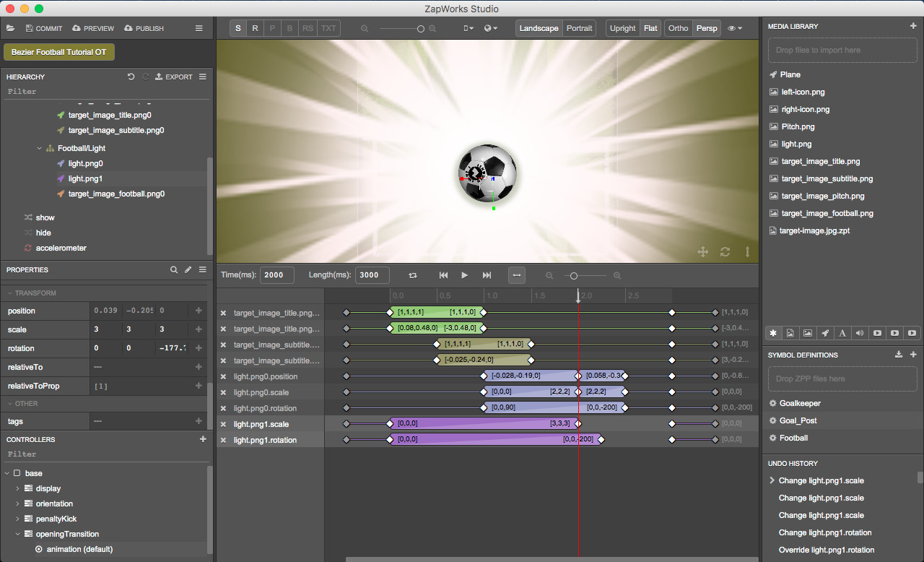The height and width of the screenshot is (562, 924).
Task: Expand the penaltyKick controller
Action: pyautogui.click(x=16, y=519)
